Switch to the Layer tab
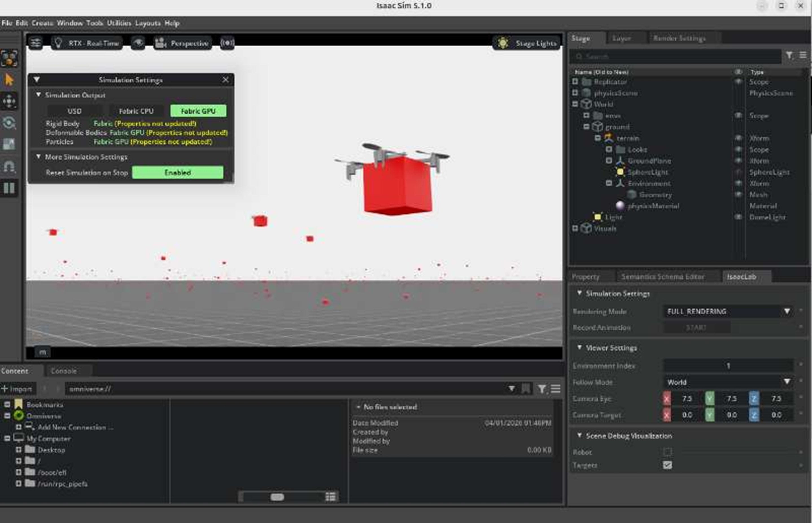 coord(622,38)
